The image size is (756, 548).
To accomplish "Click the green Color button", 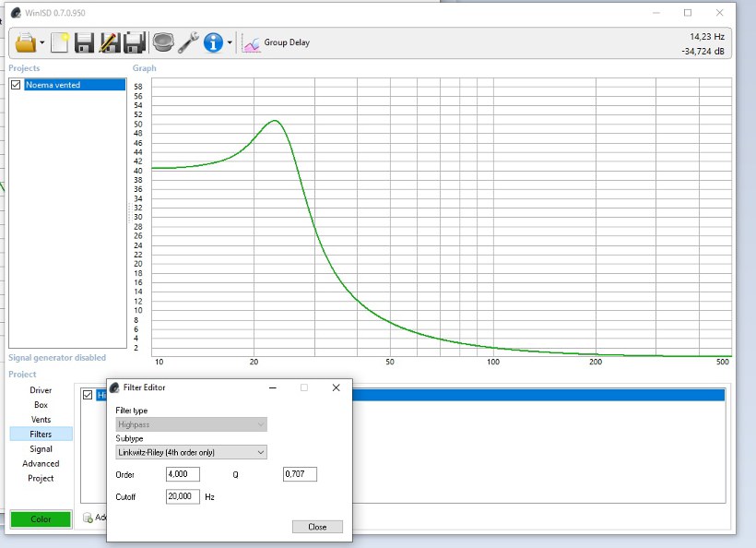I will point(41,519).
